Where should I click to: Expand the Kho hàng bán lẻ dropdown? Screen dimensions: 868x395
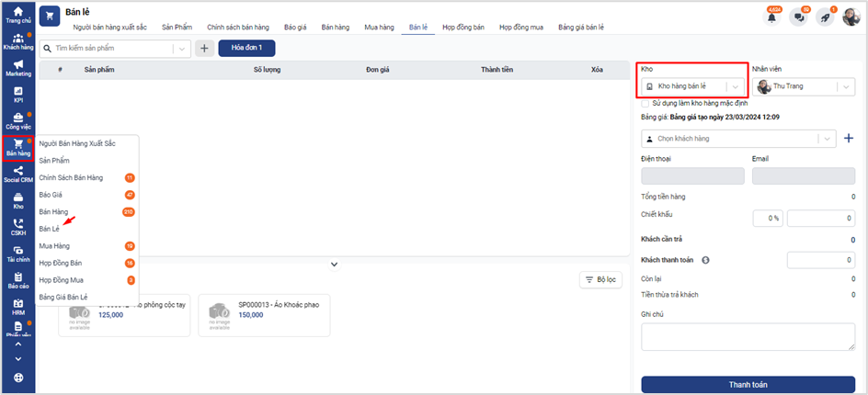click(x=734, y=86)
